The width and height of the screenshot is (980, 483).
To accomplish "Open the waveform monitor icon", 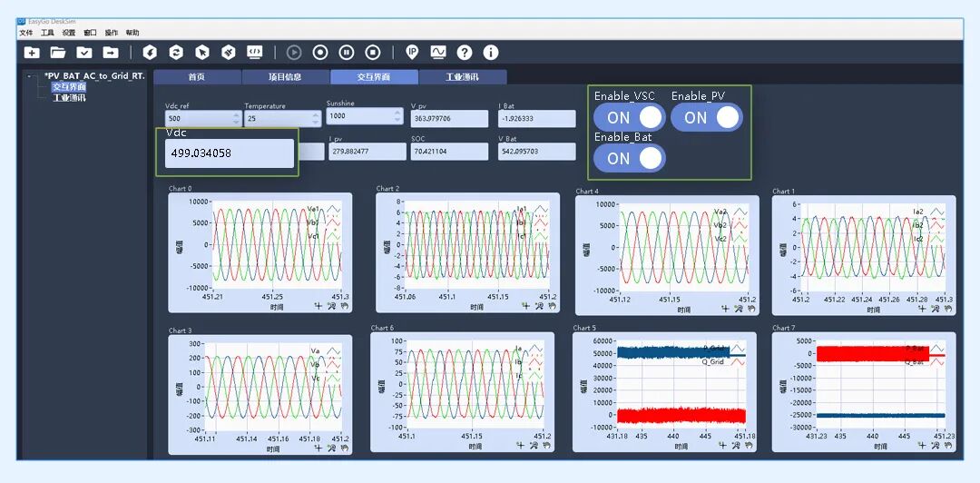I will [x=438, y=53].
